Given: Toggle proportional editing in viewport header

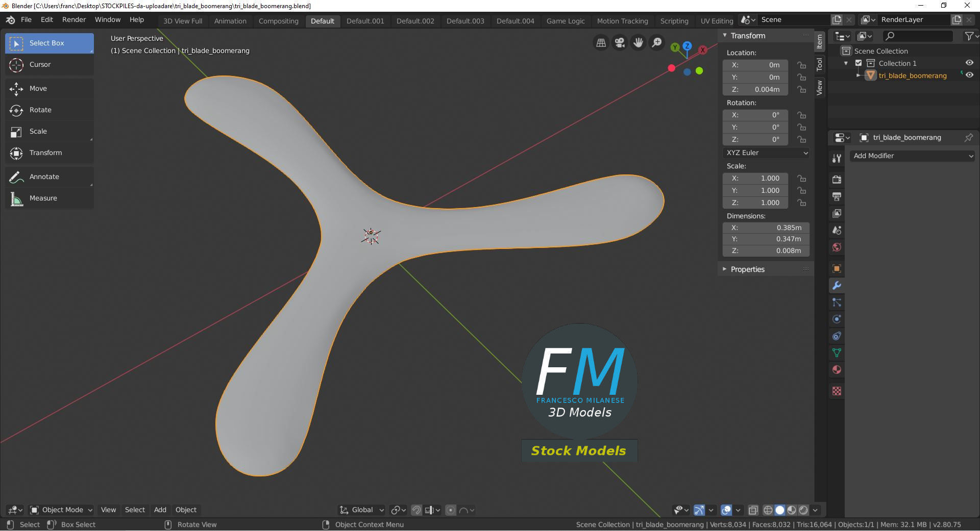Looking at the screenshot, I should click(451, 510).
